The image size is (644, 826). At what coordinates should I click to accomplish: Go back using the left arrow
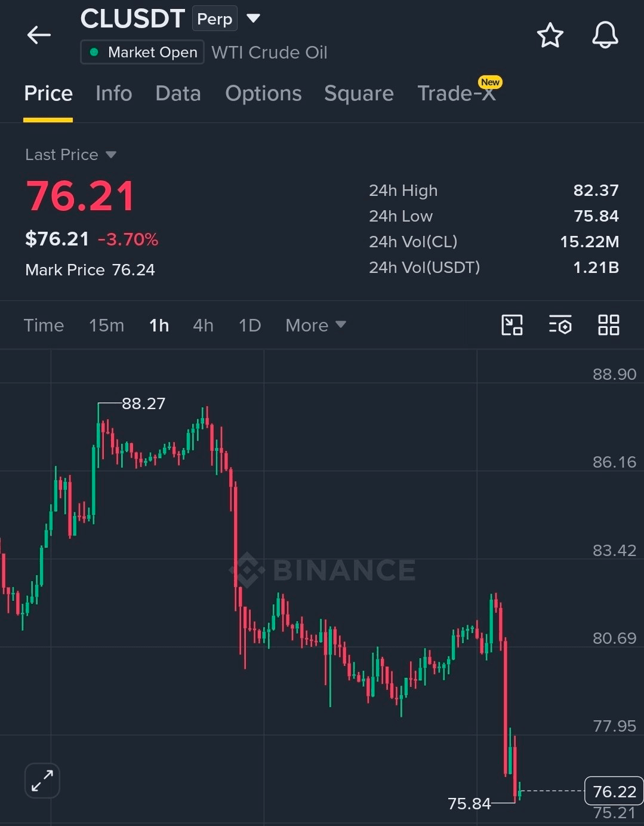[x=39, y=35]
